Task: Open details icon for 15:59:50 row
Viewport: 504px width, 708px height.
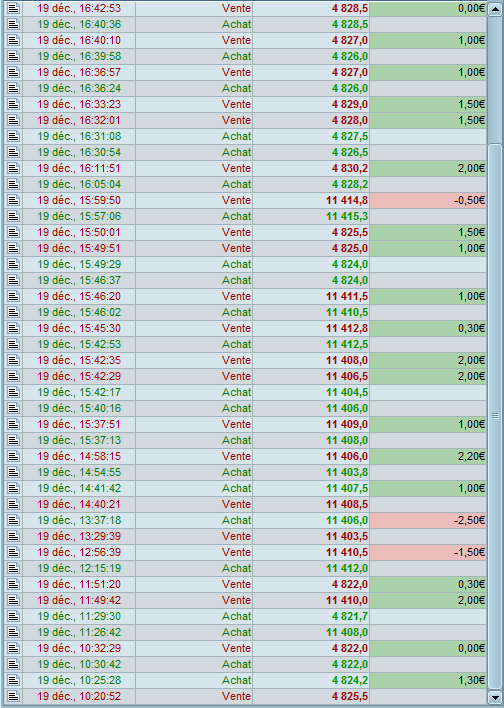Action: pyautogui.click(x=14, y=200)
